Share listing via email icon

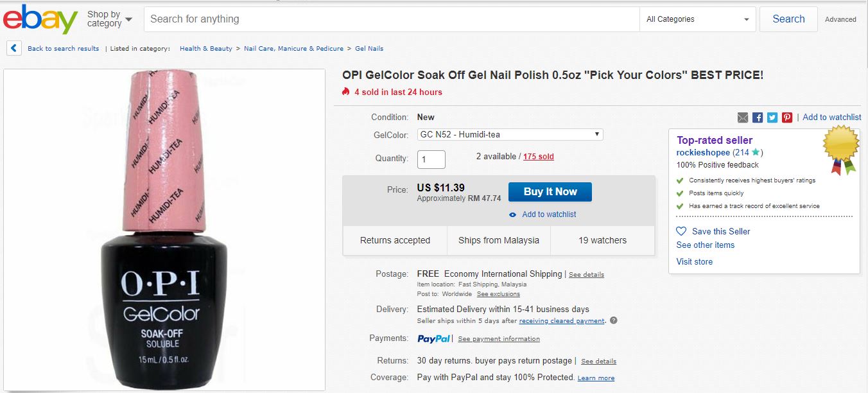[x=743, y=118]
